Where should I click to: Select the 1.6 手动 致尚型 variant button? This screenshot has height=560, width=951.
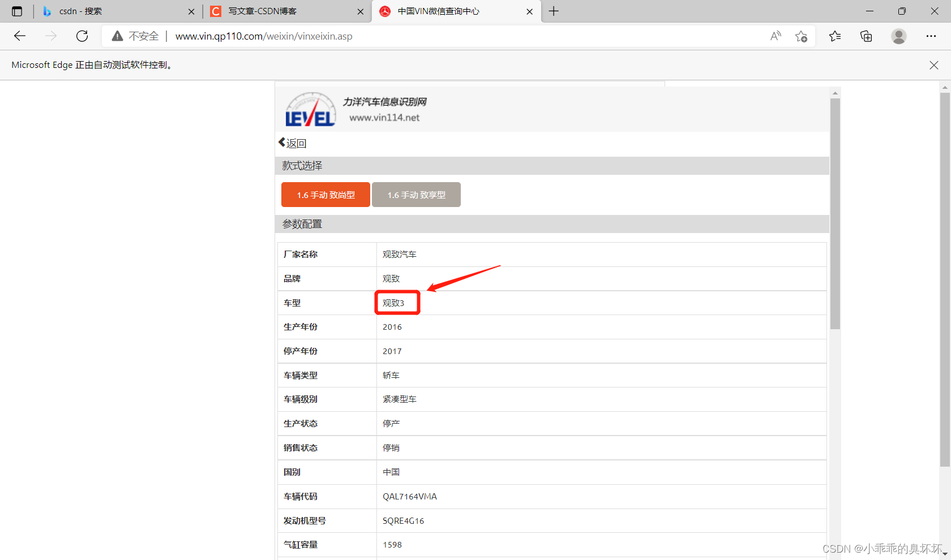(325, 195)
